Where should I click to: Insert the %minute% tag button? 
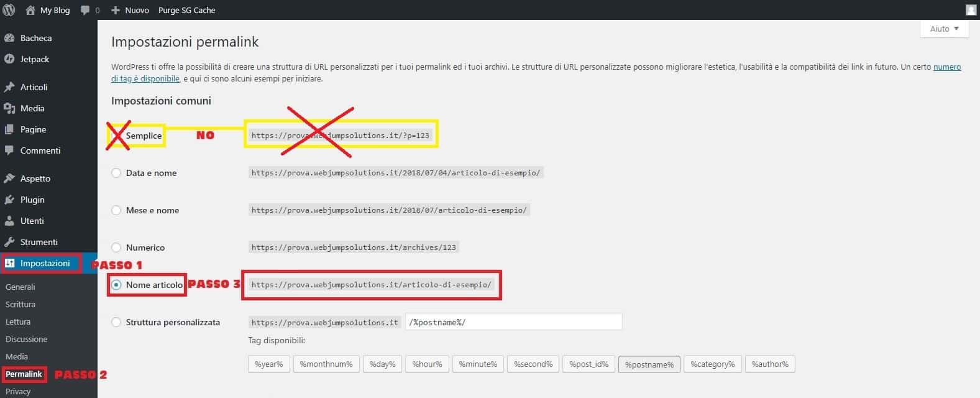coord(478,364)
